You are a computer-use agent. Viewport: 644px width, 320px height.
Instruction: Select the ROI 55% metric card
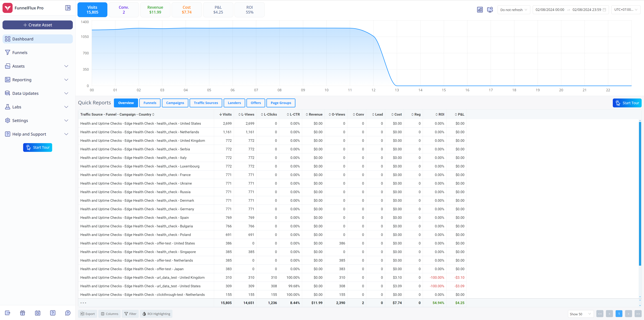249,10
